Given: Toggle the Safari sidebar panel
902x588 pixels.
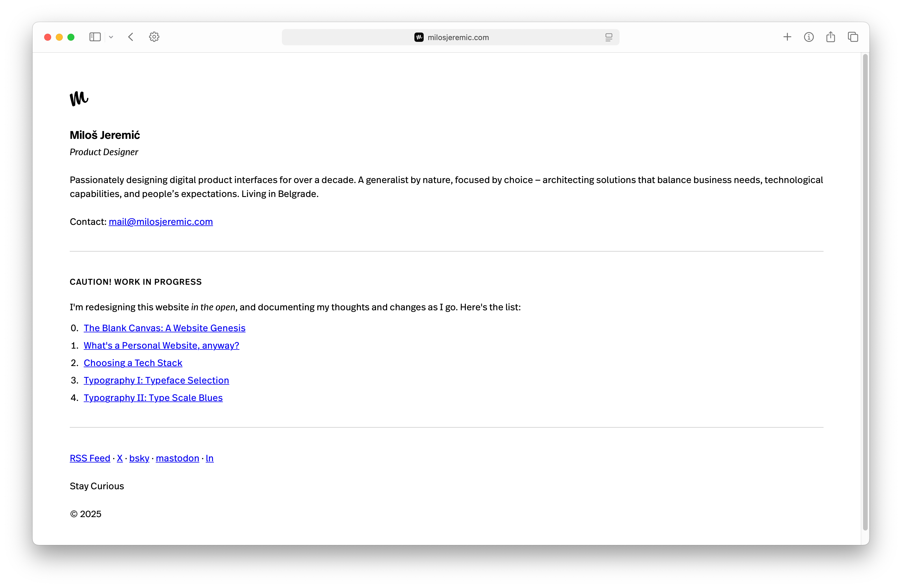Looking at the screenshot, I should 95,37.
